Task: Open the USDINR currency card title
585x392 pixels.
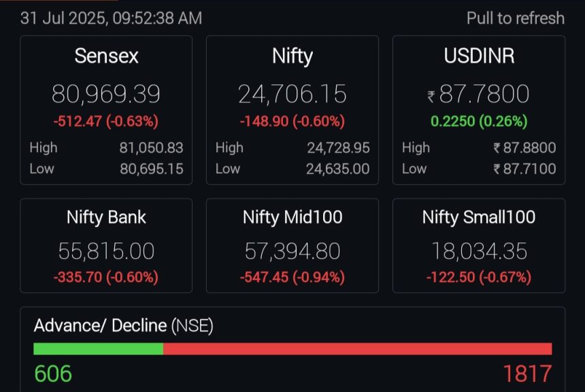Action: click(479, 56)
